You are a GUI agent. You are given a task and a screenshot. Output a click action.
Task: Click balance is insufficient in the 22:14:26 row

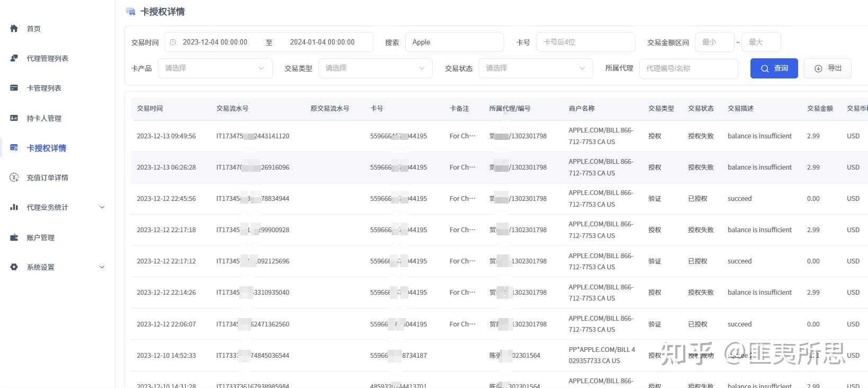point(760,293)
